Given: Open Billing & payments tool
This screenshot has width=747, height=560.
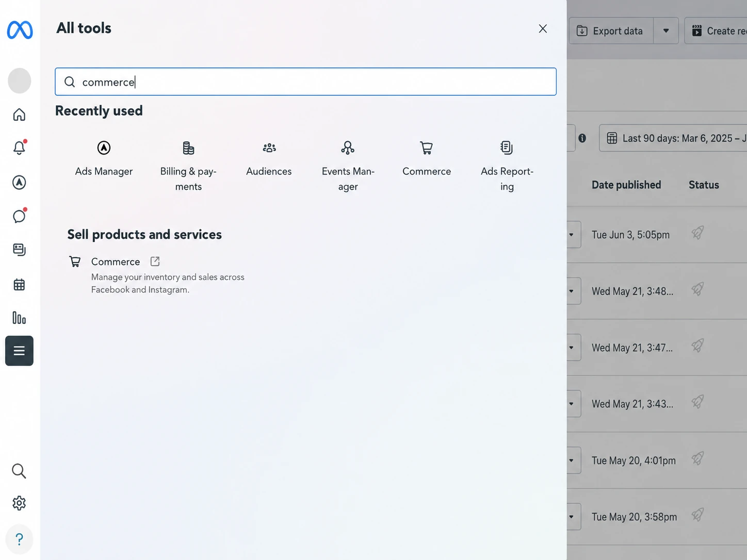Looking at the screenshot, I should point(188,166).
